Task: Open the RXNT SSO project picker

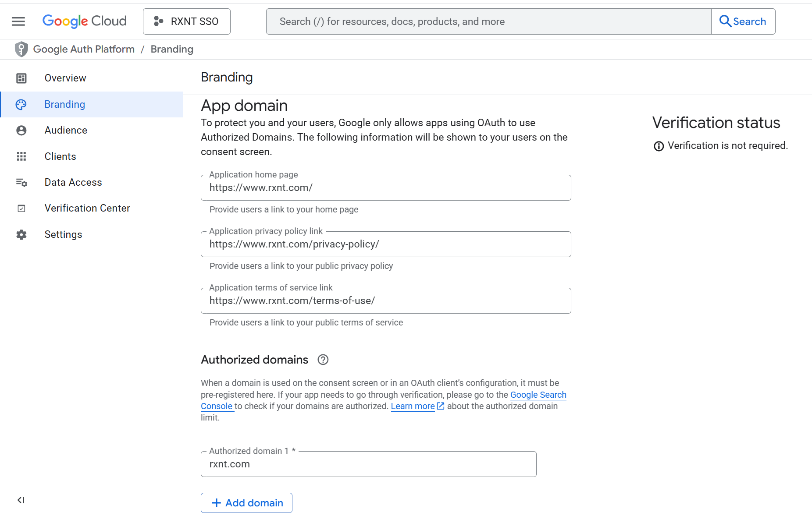Action: tap(186, 21)
